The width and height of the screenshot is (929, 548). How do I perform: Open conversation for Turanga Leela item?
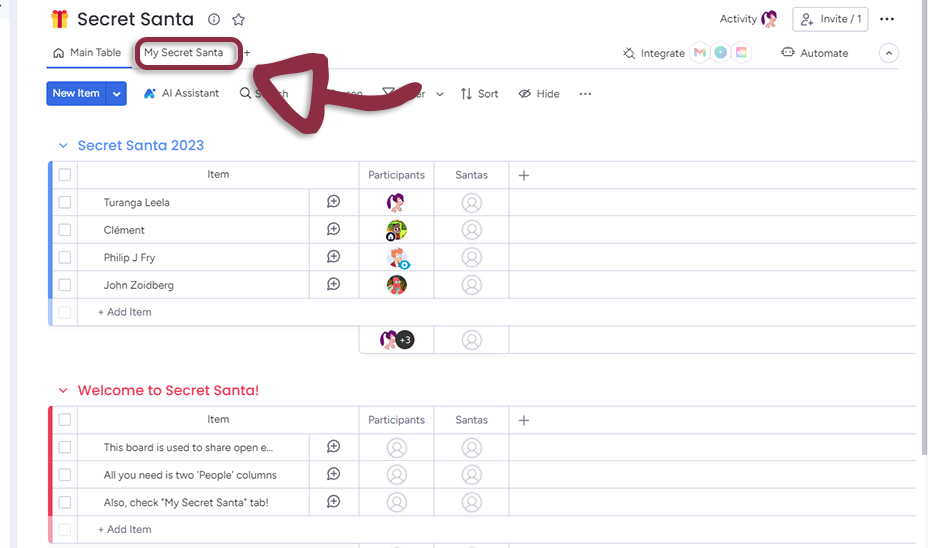(334, 202)
